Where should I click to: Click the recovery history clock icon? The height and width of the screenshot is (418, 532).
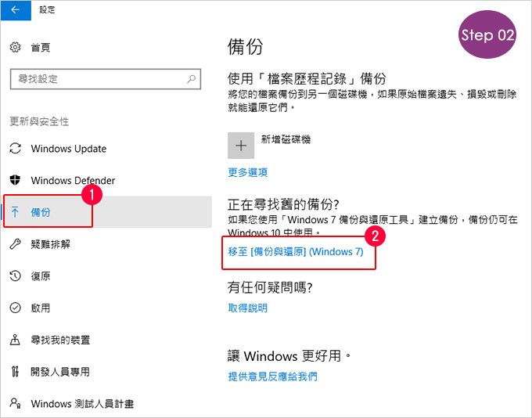[x=15, y=276]
